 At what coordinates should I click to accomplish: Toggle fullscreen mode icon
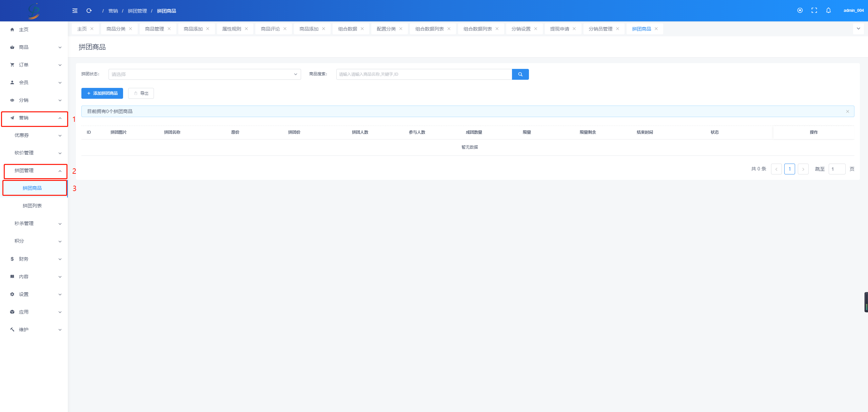814,11
